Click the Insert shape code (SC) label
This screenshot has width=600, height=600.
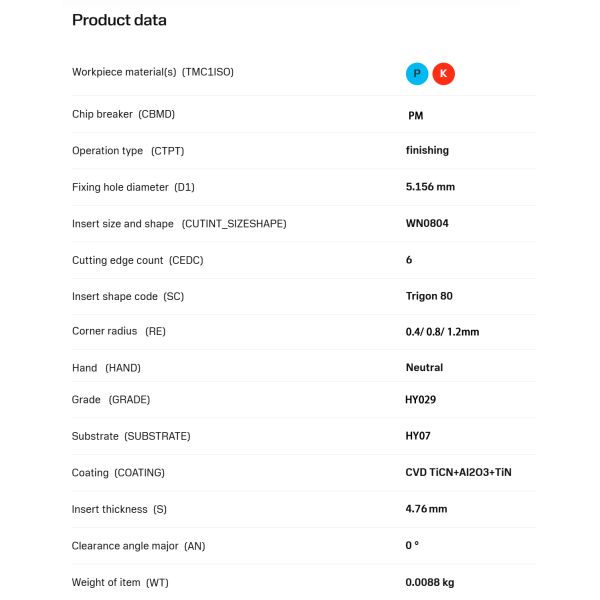[128, 296]
